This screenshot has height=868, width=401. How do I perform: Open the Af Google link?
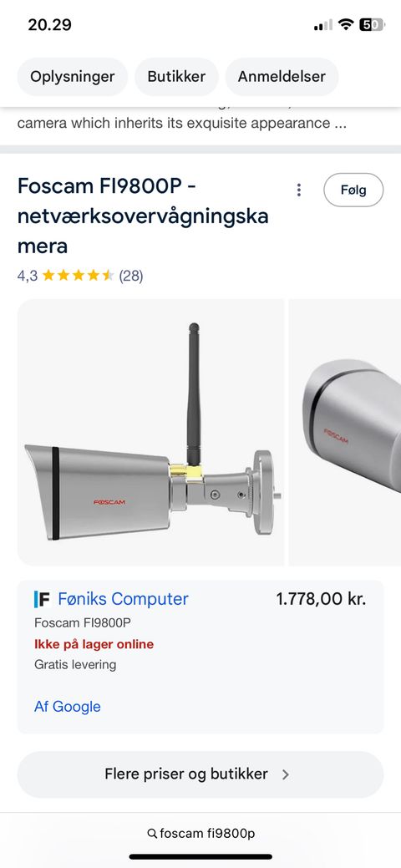(68, 707)
